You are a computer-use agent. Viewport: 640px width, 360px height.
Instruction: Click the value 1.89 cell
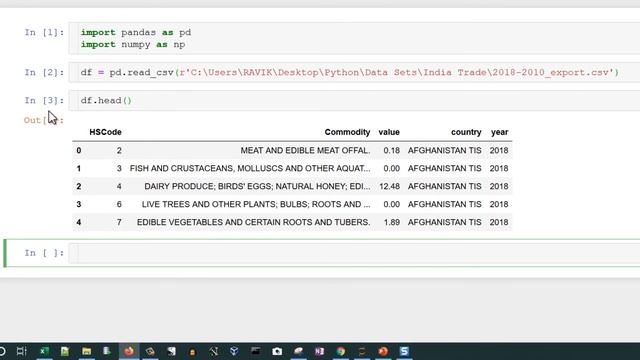[x=391, y=222]
